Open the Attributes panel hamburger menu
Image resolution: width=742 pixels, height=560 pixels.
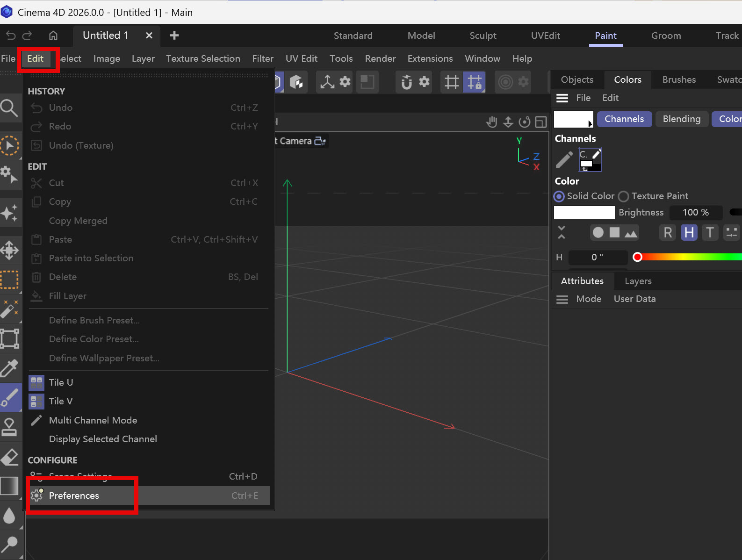pyautogui.click(x=562, y=299)
